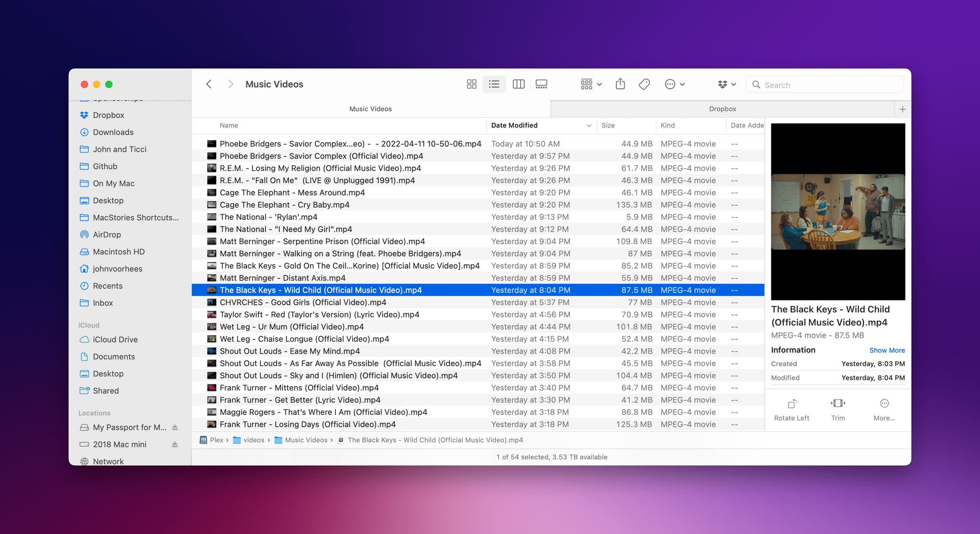The width and height of the screenshot is (980, 534).
Task: Eject My Passport drive
Action: click(175, 427)
